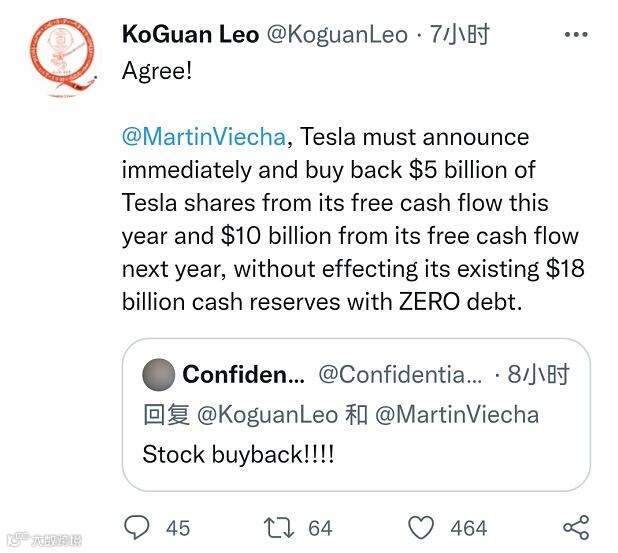Click the @Confidentia... handle in the quote

pos(399,375)
